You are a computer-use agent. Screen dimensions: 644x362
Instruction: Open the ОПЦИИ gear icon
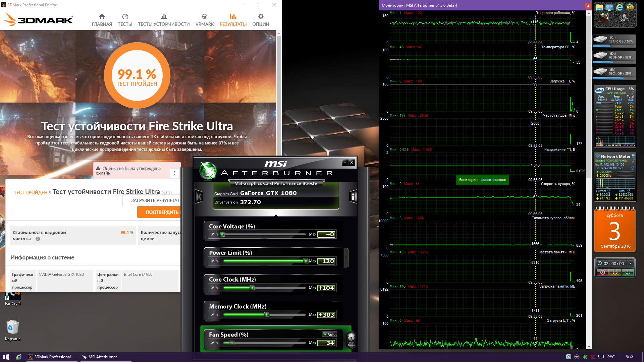tap(261, 17)
